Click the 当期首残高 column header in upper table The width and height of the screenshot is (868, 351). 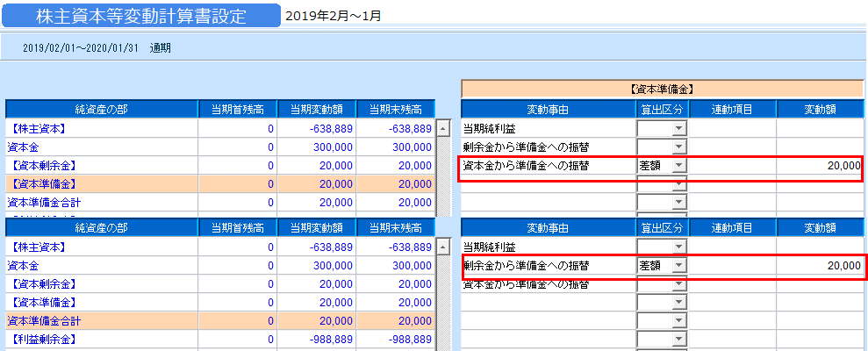(x=238, y=109)
